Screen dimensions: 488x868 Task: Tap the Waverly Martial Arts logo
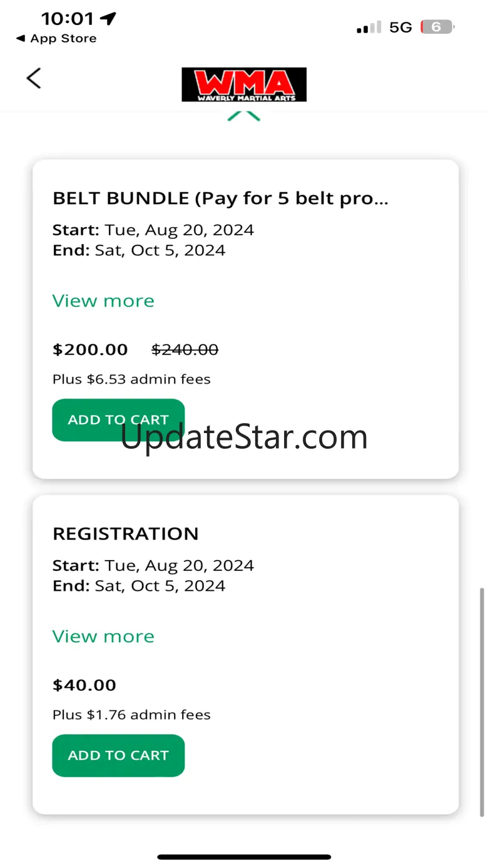tap(244, 84)
